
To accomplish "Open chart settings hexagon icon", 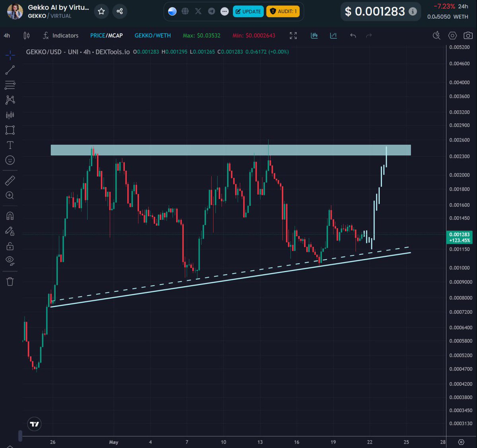I will pyautogui.click(x=452, y=35).
